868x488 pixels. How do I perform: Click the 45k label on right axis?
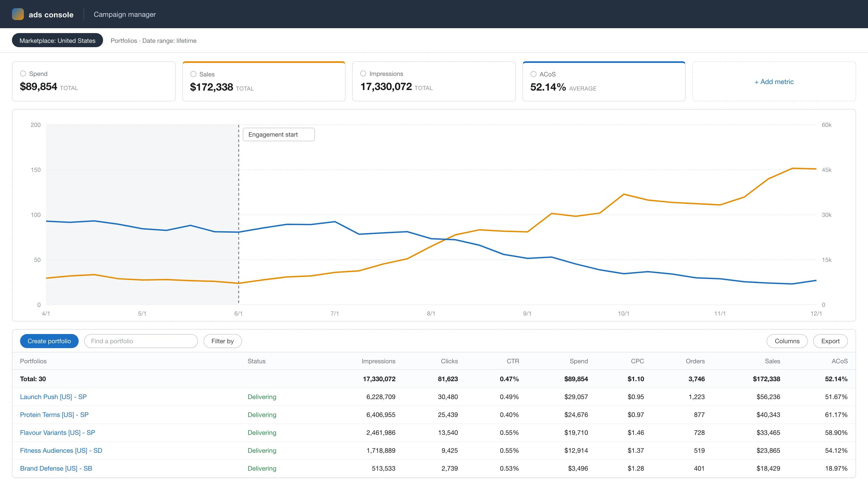pyautogui.click(x=826, y=170)
